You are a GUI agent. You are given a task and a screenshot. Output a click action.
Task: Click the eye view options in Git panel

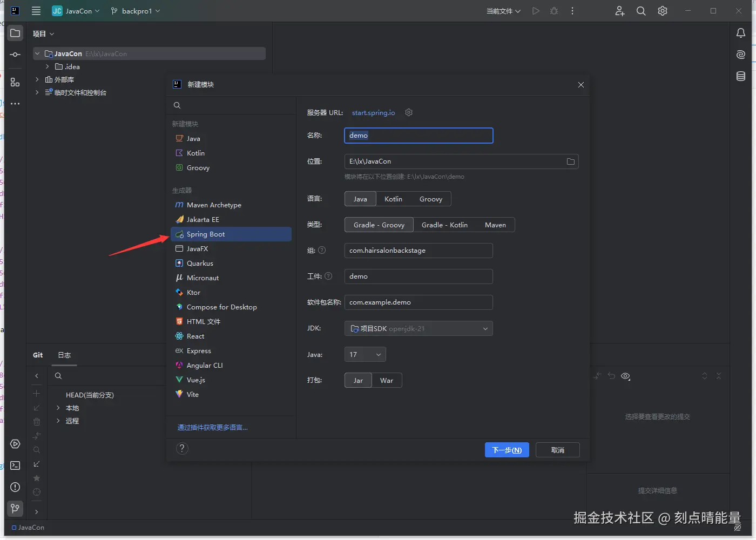(626, 376)
